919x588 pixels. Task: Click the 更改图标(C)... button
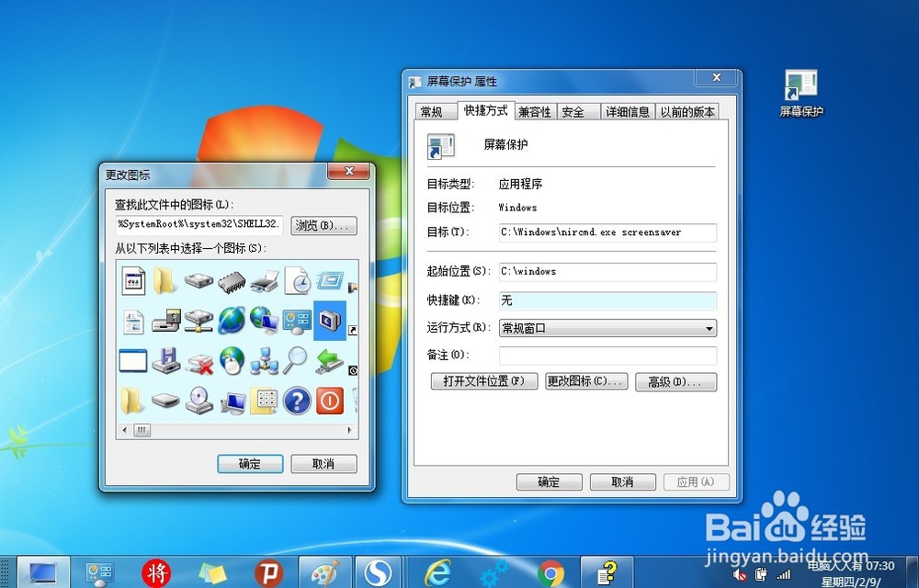pyautogui.click(x=586, y=381)
